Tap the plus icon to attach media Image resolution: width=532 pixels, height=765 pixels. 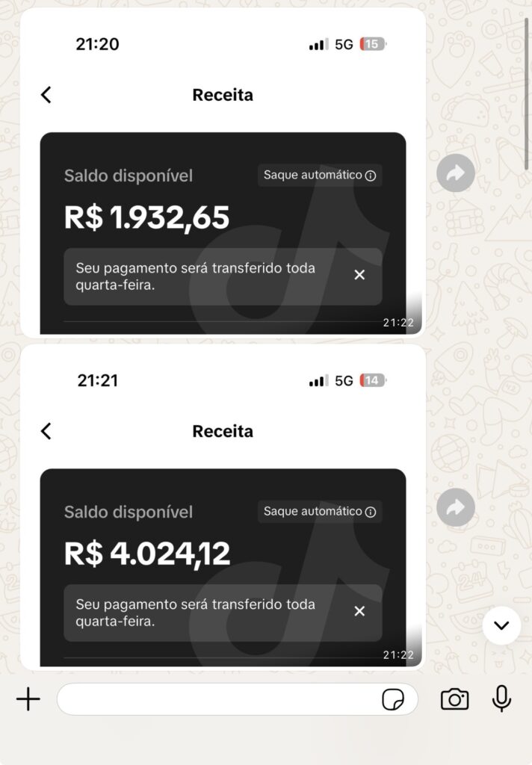28,699
